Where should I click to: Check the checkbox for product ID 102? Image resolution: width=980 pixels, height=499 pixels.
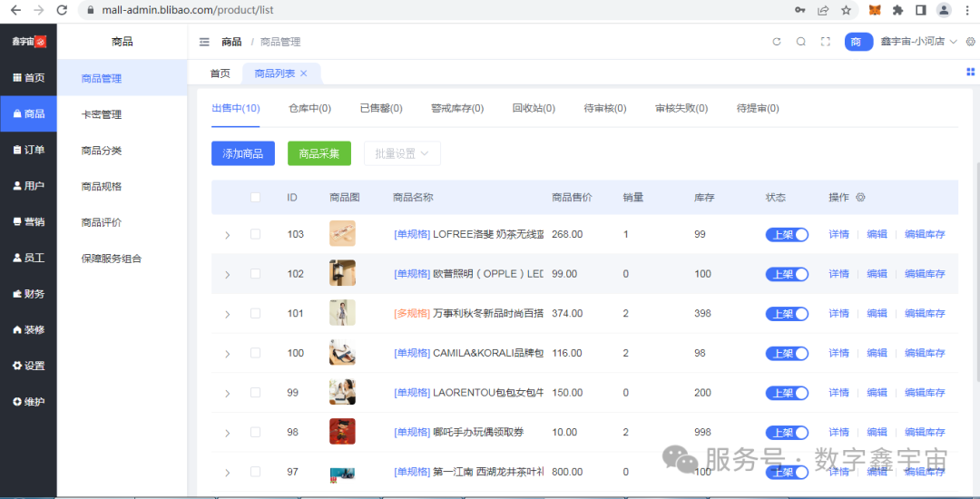255,274
